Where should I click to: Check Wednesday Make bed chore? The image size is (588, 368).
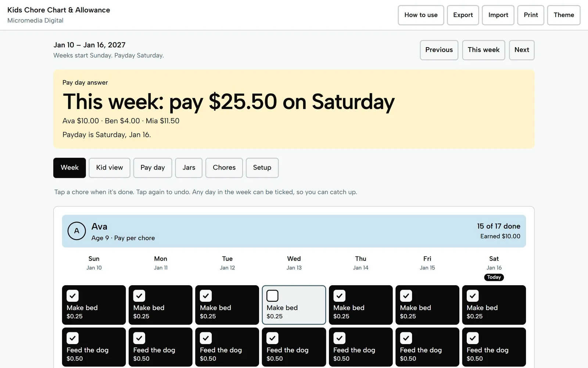(x=294, y=305)
